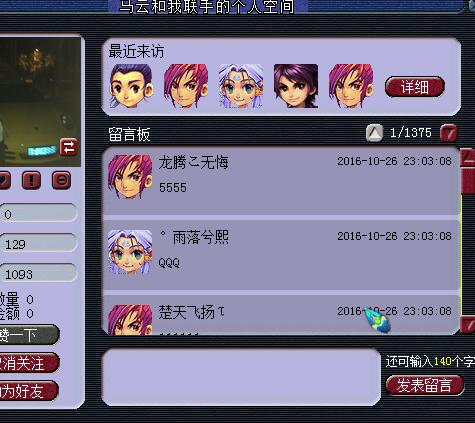
Task: Click 龙腾こ无悔's message avatar
Action: coord(130,177)
